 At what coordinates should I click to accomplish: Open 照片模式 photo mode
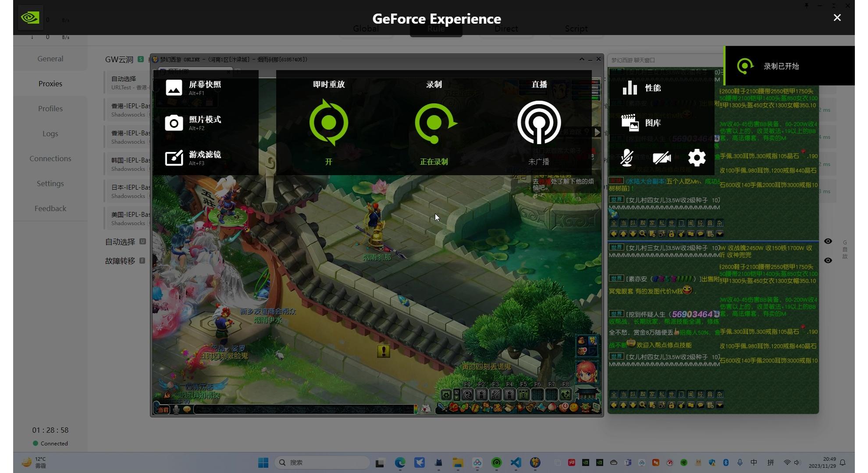174,123
